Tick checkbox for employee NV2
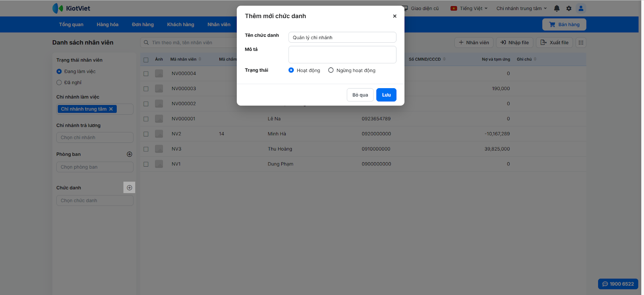Screen dimensions: 644x295 pos(146,134)
